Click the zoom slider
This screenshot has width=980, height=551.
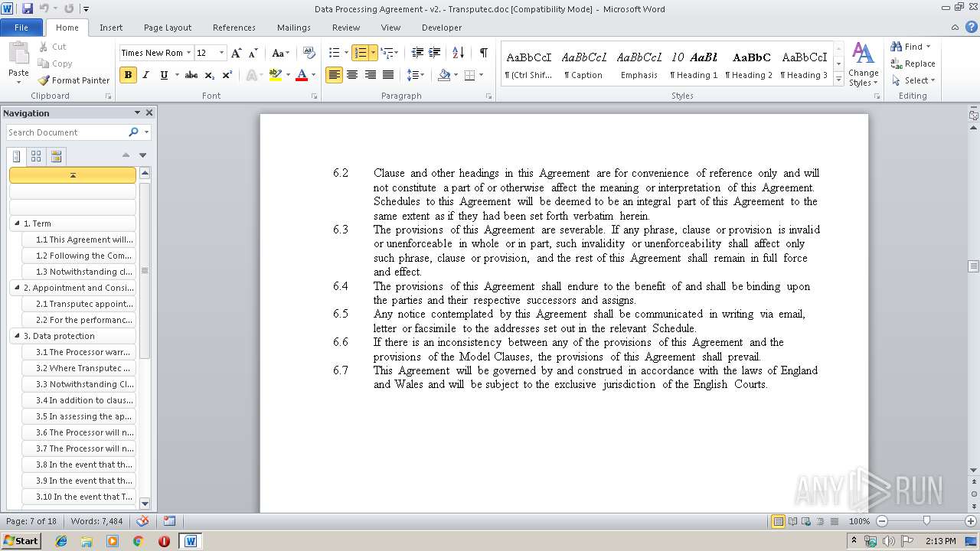pos(926,521)
